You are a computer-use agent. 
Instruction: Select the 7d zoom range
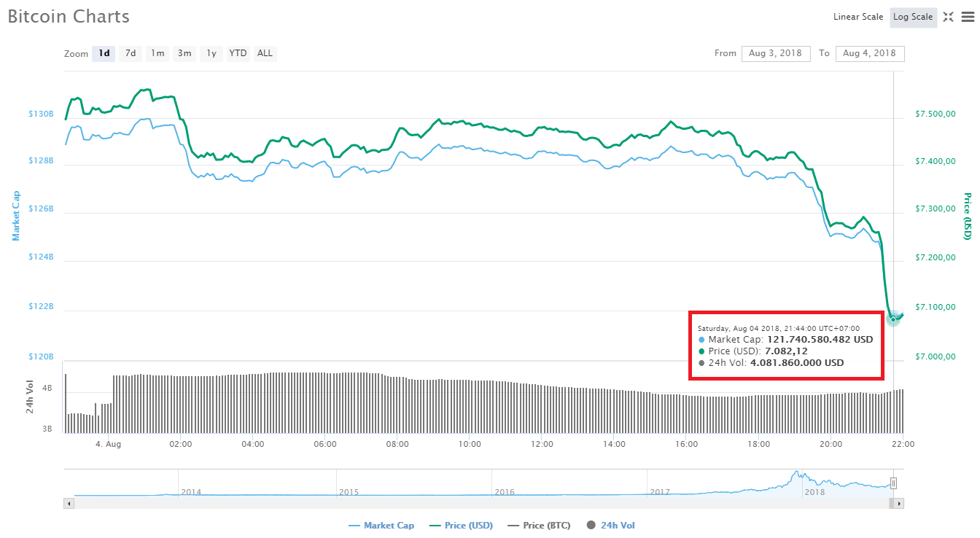(x=130, y=53)
